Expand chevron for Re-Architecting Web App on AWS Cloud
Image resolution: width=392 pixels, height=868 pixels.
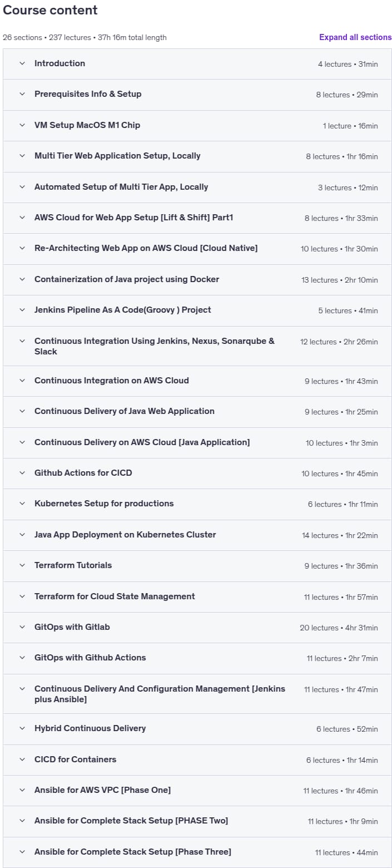tap(22, 248)
